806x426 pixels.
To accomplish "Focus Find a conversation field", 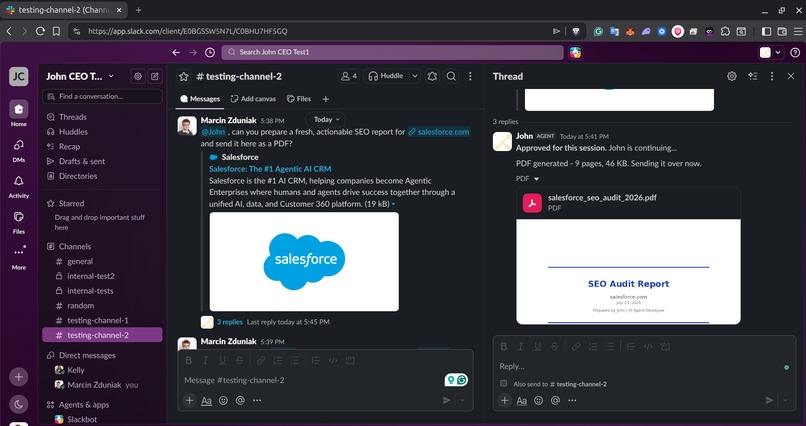I will 102,96.
